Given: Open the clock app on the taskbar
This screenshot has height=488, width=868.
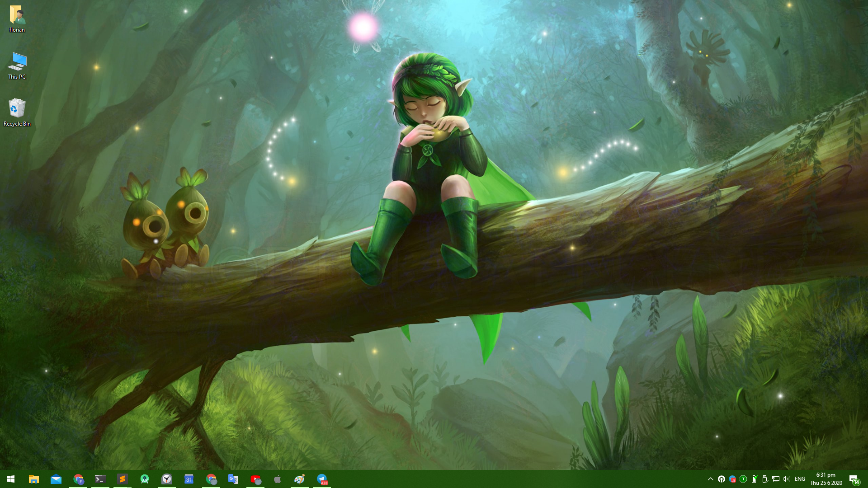Looking at the screenshot, I should (x=167, y=479).
